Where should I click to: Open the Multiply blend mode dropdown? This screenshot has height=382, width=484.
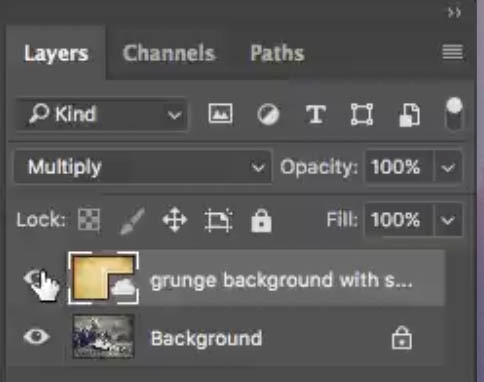(x=143, y=167)
